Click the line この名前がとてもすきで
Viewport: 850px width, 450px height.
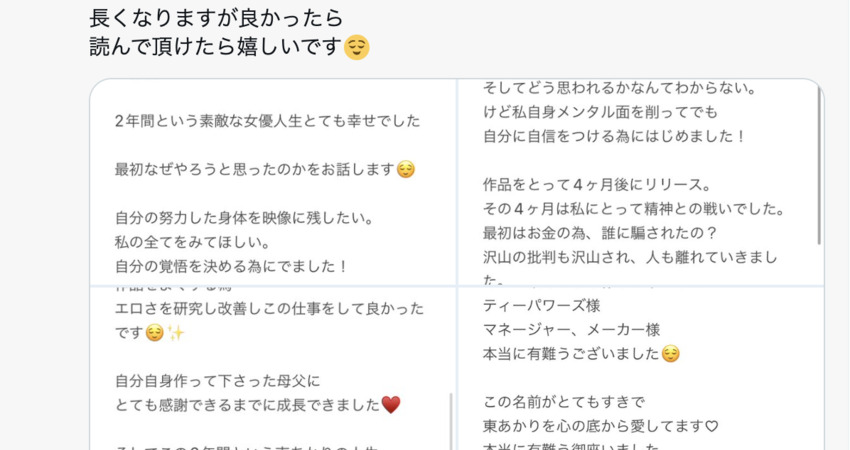[x=564, y=402]
